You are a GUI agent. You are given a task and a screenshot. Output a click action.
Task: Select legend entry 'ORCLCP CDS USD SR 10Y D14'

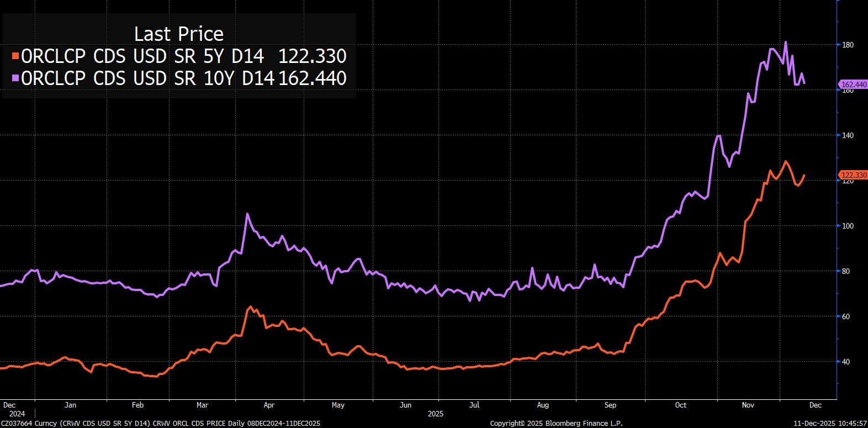pyautogui.click(x=148, y=78)
